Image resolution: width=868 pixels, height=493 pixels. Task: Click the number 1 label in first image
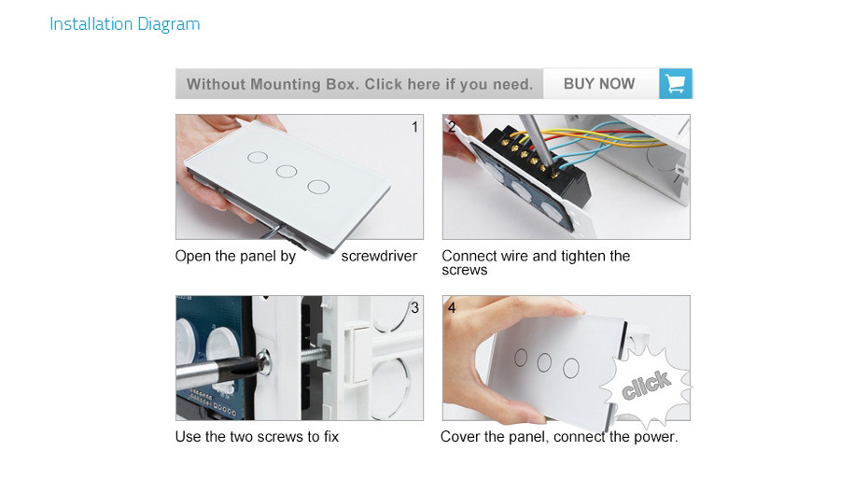pyautogui.click(x=414, y=127)
